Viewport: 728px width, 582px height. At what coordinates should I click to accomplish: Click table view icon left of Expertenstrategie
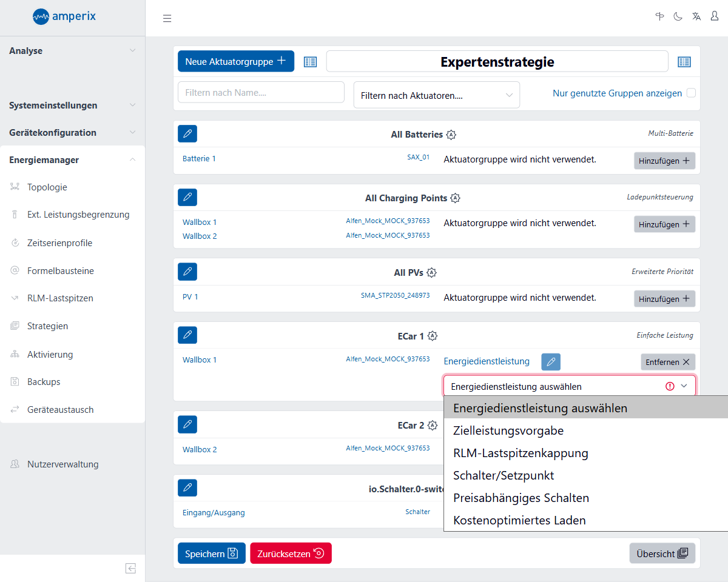click(310, 62)
